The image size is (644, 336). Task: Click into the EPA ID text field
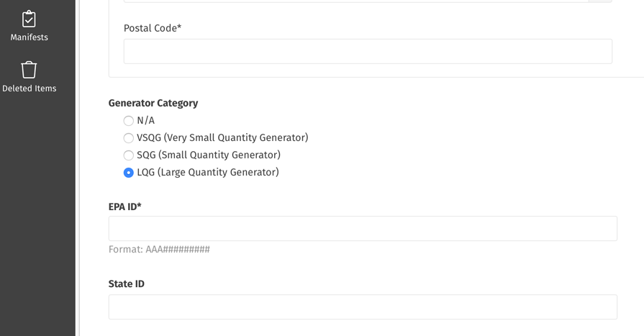pyautogui.click(x=363, y=228)
